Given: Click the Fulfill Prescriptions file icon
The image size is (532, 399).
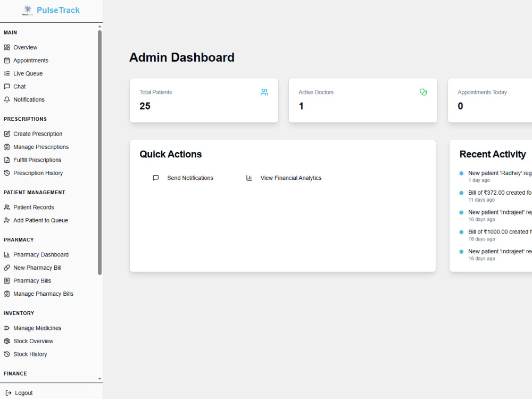Looking at the screenshot, I should pos(7,160).
